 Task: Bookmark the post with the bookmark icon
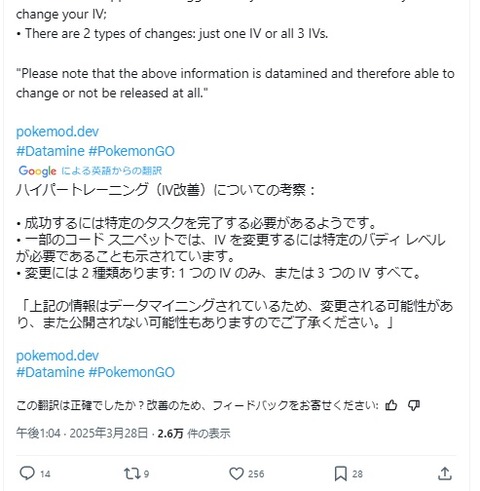pos(341,473)
